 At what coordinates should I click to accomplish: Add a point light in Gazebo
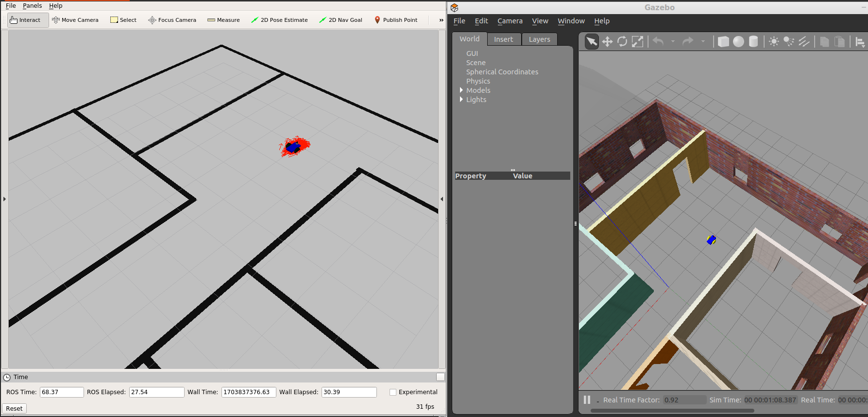(774, 42)
